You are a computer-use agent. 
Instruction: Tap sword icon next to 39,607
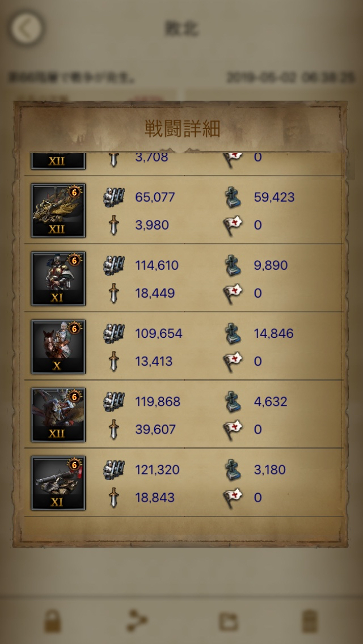point(114,430)
